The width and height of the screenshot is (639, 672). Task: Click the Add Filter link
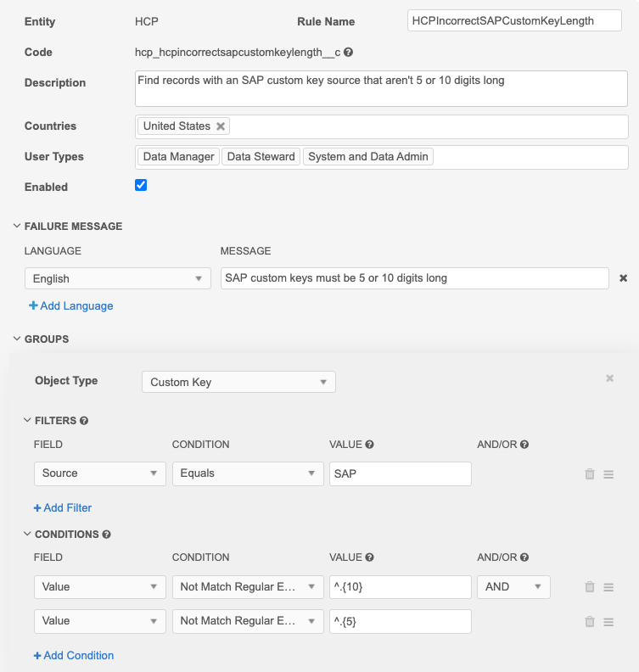click(63, 507)
